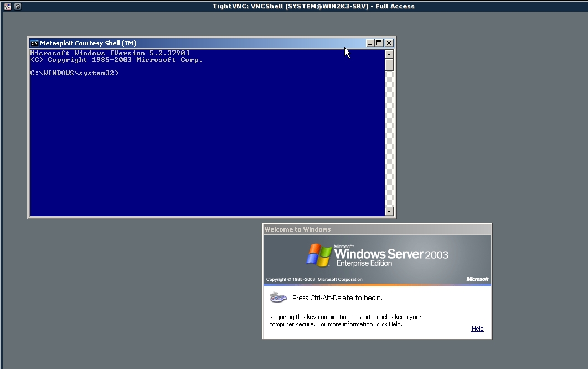Viewport: 588px width, 369px height.
Task: Click the Metasploit Courtesy Shell (TM) title text
Action: (88, 43)
